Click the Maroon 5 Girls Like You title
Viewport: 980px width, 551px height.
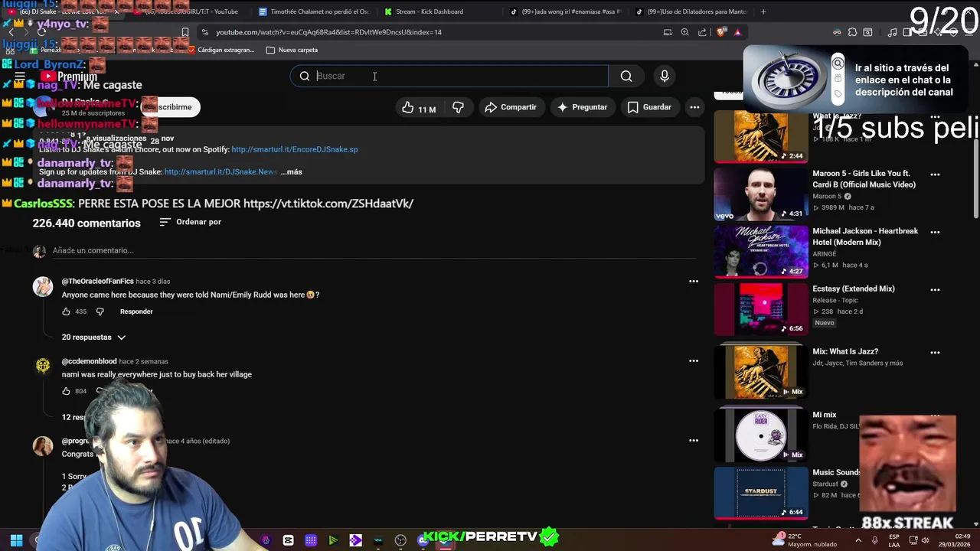(x=864, y=179)
